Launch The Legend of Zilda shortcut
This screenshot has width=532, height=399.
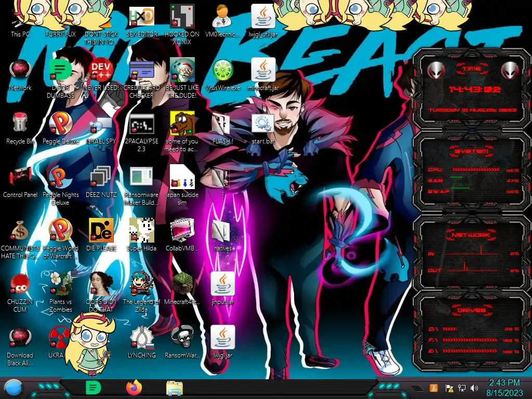coord(142,293)
